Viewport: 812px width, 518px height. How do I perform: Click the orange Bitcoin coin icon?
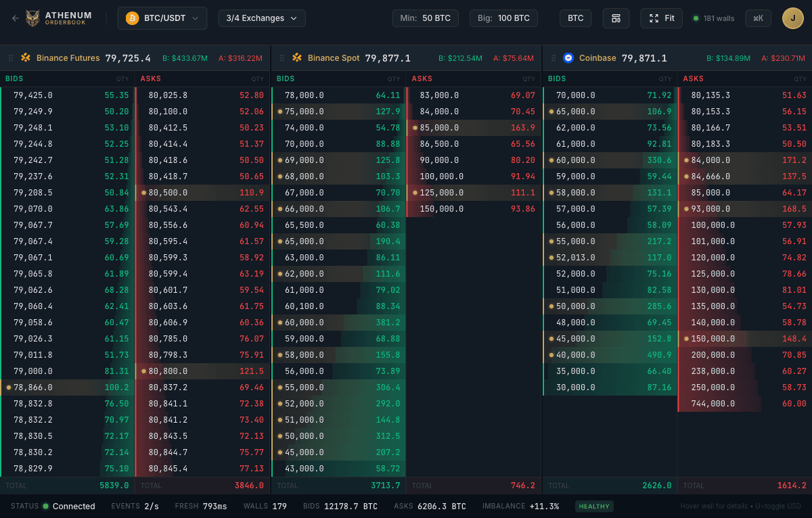pos(133,18)
